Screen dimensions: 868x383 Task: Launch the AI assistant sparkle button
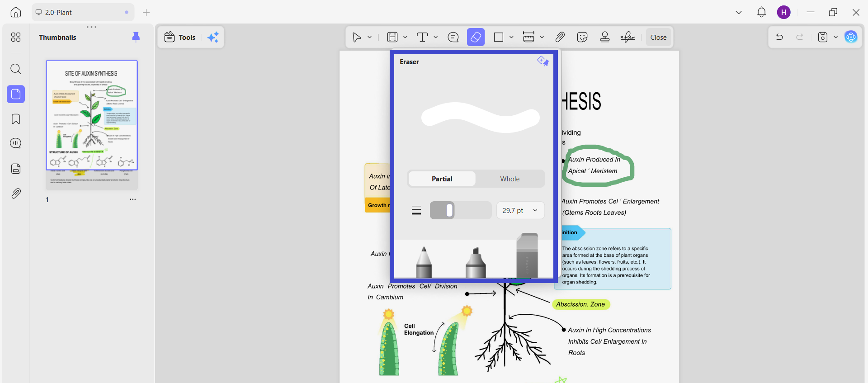pyautogui.click(x=213, y=37)
